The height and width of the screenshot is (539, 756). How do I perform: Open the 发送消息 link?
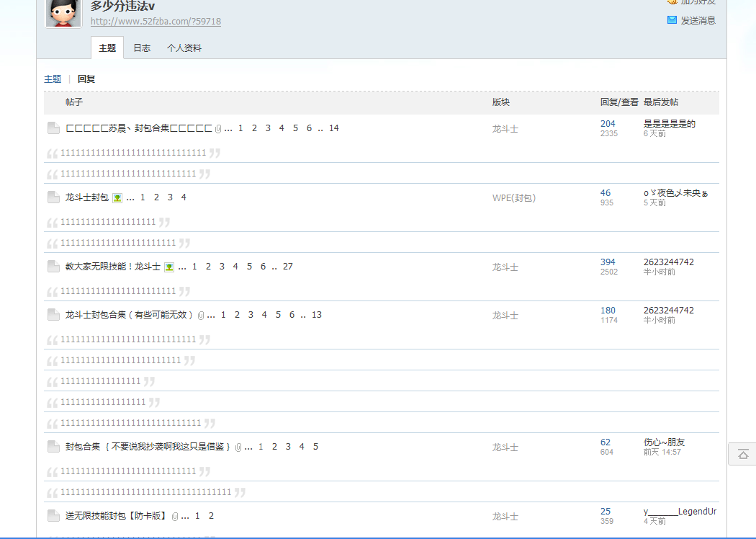click(x=698, y=20)
